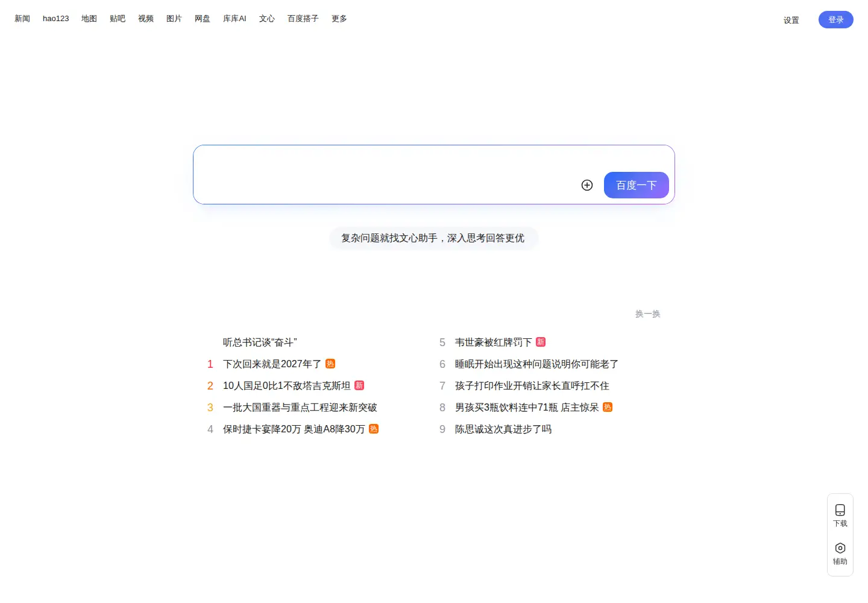Open hot topic 下次回来就是2027年了
868x603 pixels.
pyautogui.click(x=272, y=364)
